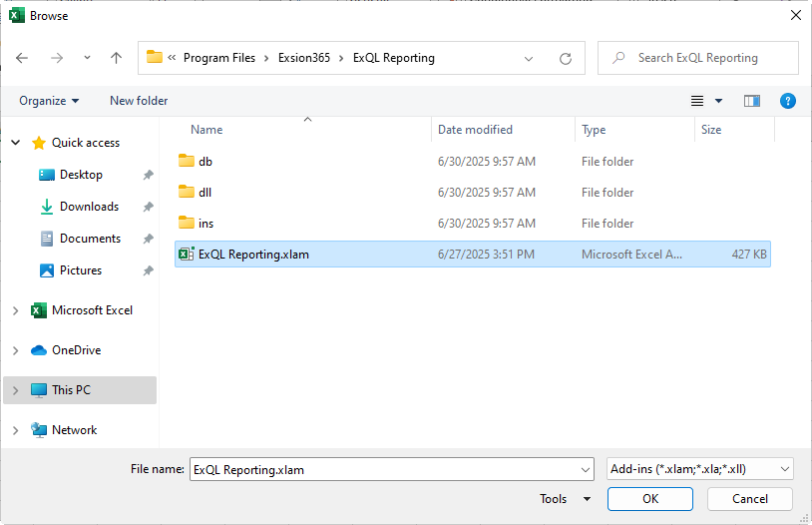The width and height of the screenshot is (812, 525).
Task: Open Quick access in sidebar
Action: click(86, 143)
